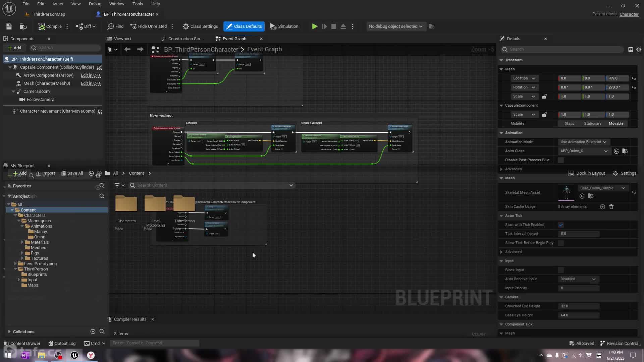
Task: Open the Tools menu
Action: click(138, 4)
